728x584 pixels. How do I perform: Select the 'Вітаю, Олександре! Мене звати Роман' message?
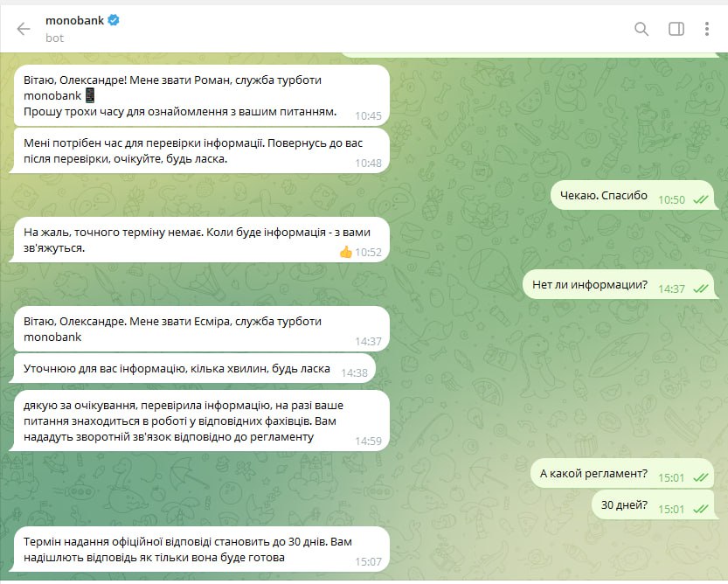[x=202, y=95]
